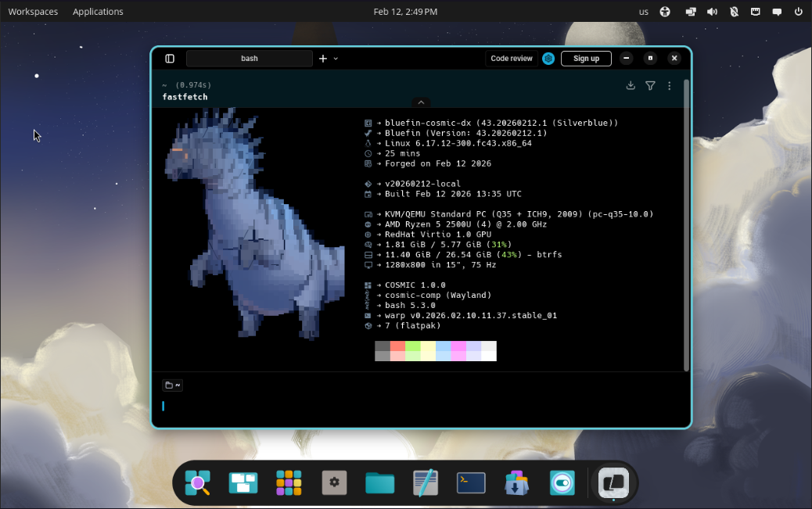The image size is (812, 509).
Task: Open the disabled Bluetooth applet
Action: point(734,12)
